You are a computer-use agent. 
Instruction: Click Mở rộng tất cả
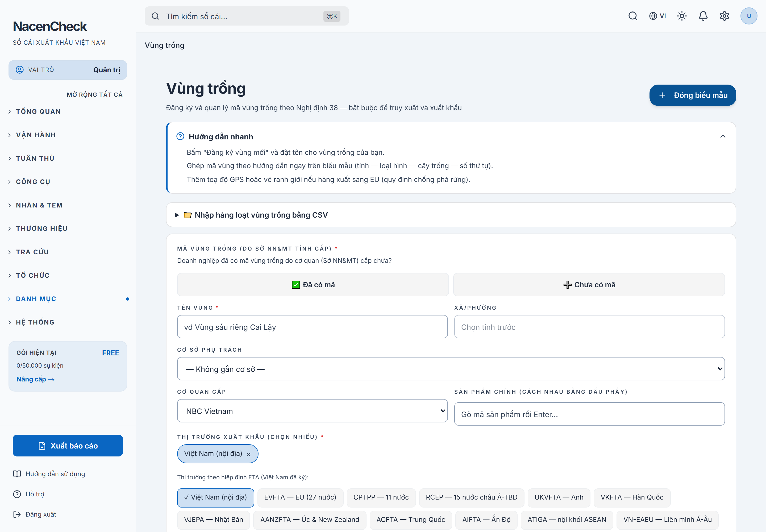pos(95,95)
